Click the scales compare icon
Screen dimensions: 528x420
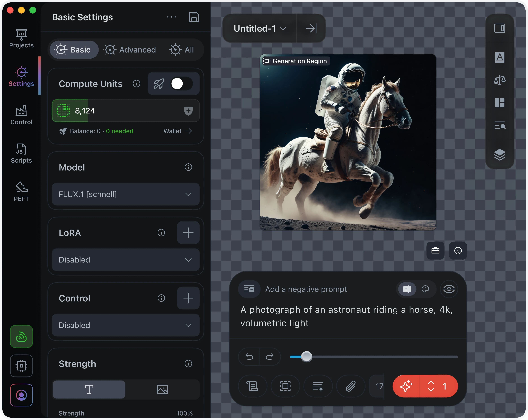(x=500, y=80)
